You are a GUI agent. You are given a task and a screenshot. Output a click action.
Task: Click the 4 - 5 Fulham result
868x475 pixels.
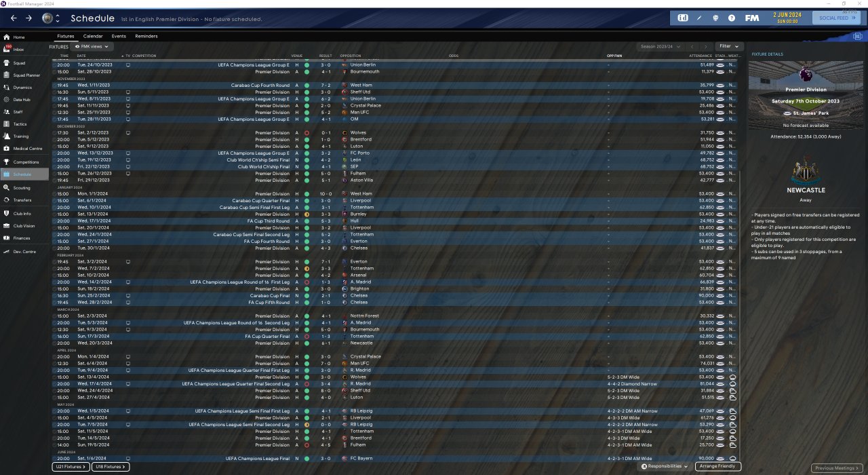(326, 445)
